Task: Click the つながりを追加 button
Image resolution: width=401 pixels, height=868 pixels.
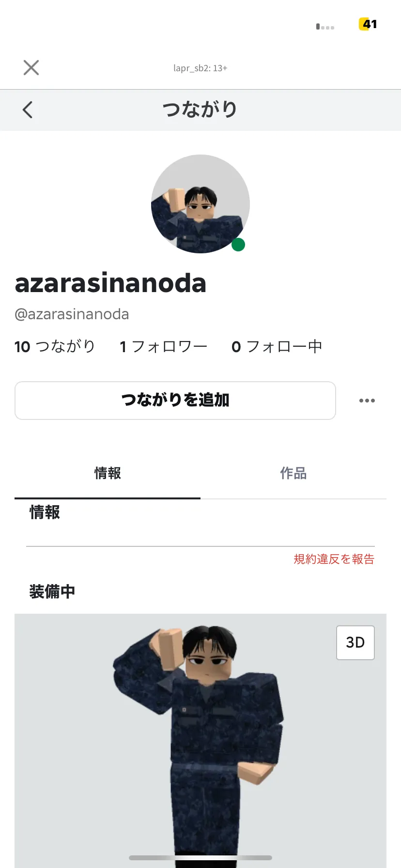Action: tap(175, 401)
